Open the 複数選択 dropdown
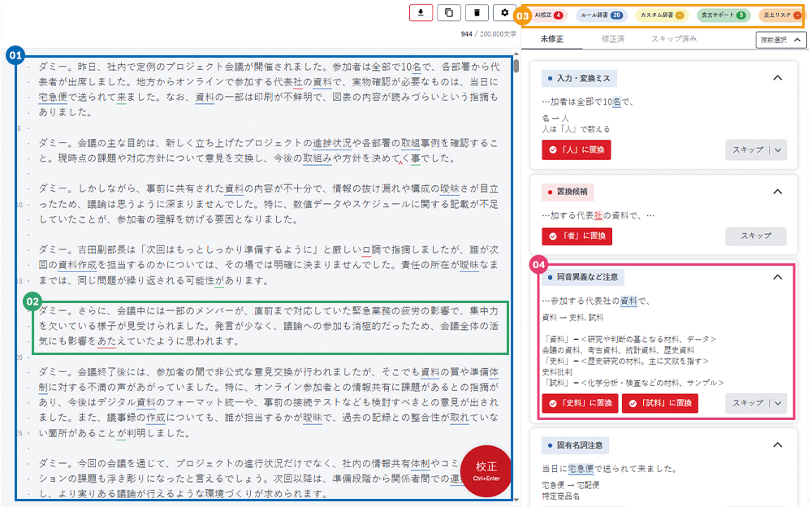The height and width of the screenshot is (507, 812). tap(781, 39)
